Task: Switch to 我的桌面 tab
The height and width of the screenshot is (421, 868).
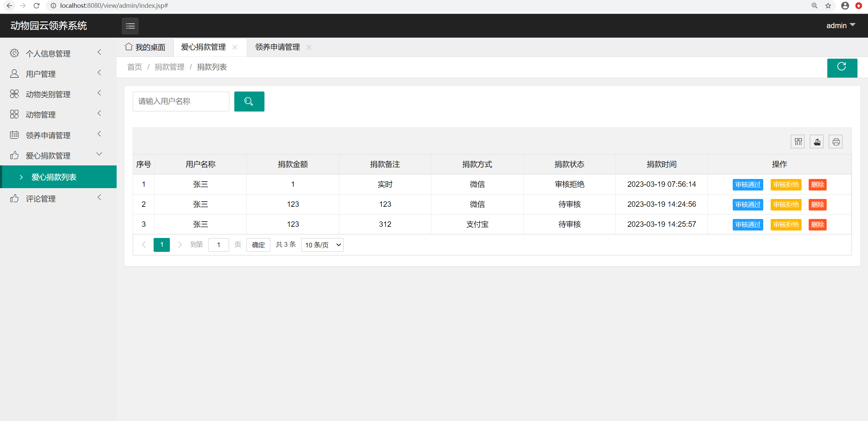Action: click(x=145, y=47)
